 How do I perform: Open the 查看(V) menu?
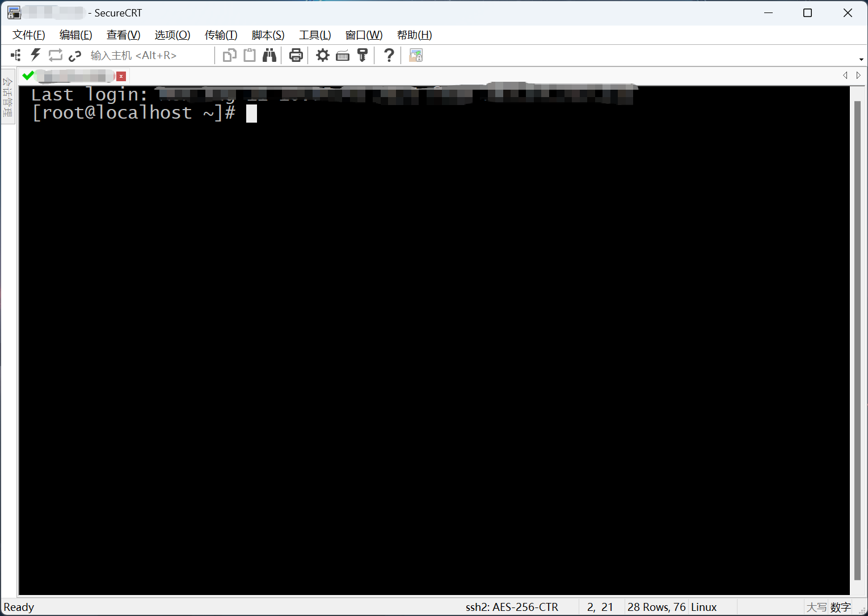[x=124, y=35]
